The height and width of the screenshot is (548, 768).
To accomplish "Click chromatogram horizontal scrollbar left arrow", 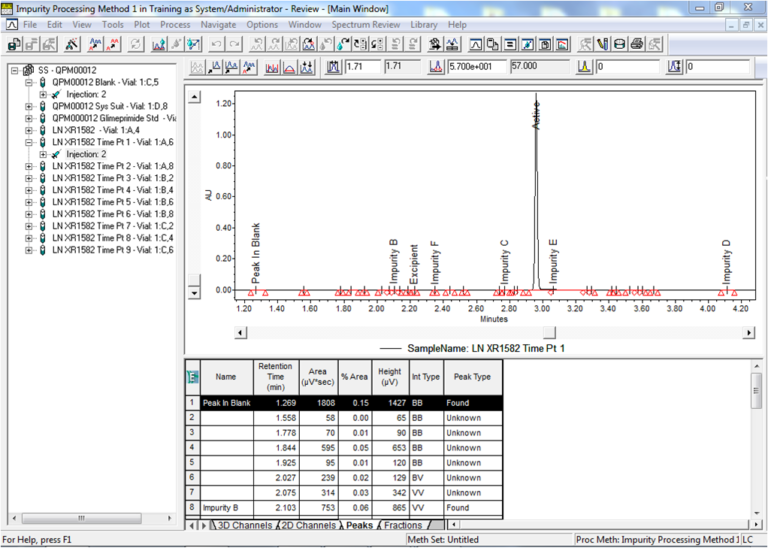I will [x=240, y=333].
